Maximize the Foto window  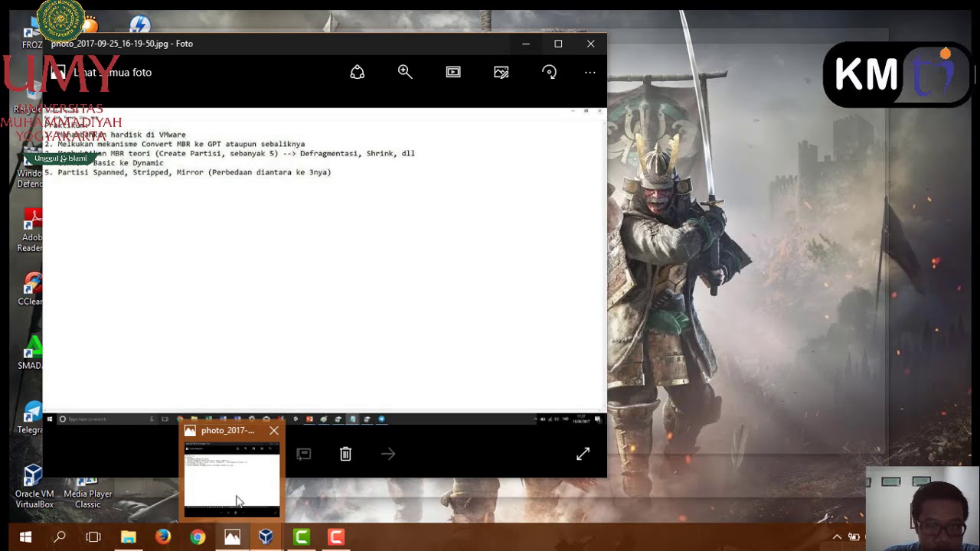tap(558, 44)
